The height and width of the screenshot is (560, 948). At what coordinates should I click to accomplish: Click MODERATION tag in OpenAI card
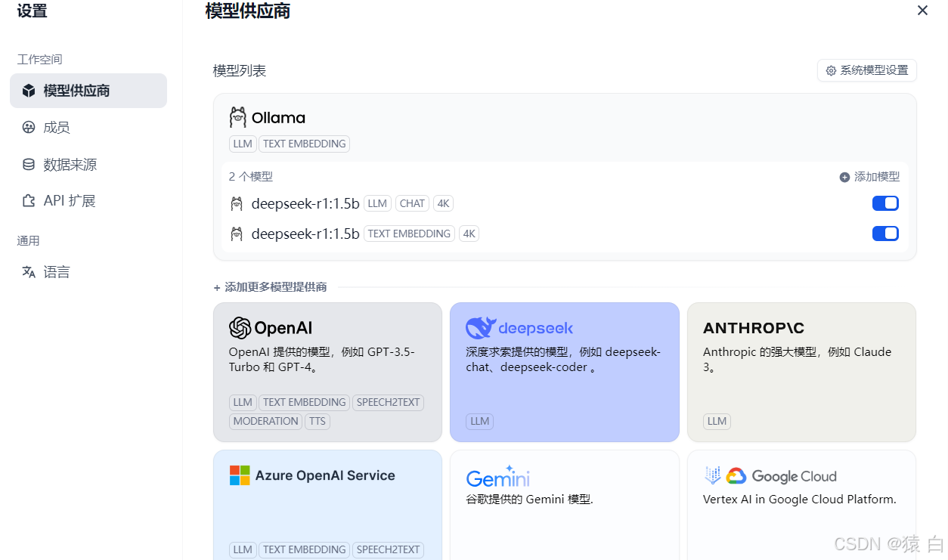coord(265,421)
